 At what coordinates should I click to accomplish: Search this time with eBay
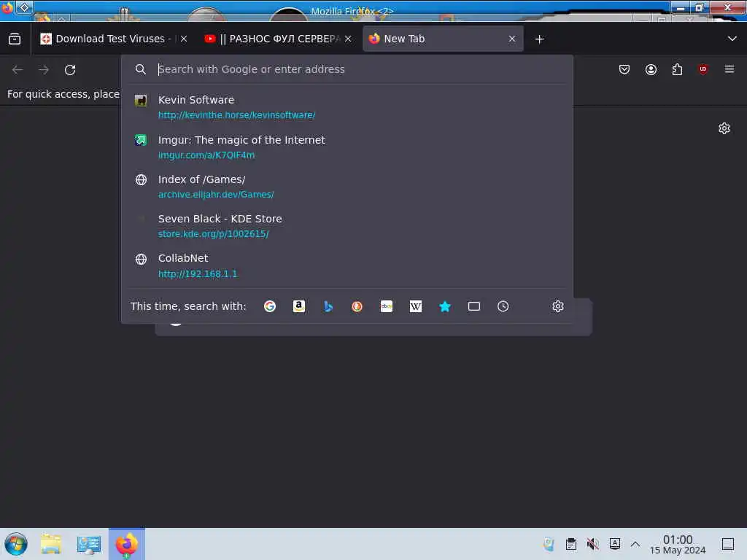pyautogui.click(x=387, y=306)
